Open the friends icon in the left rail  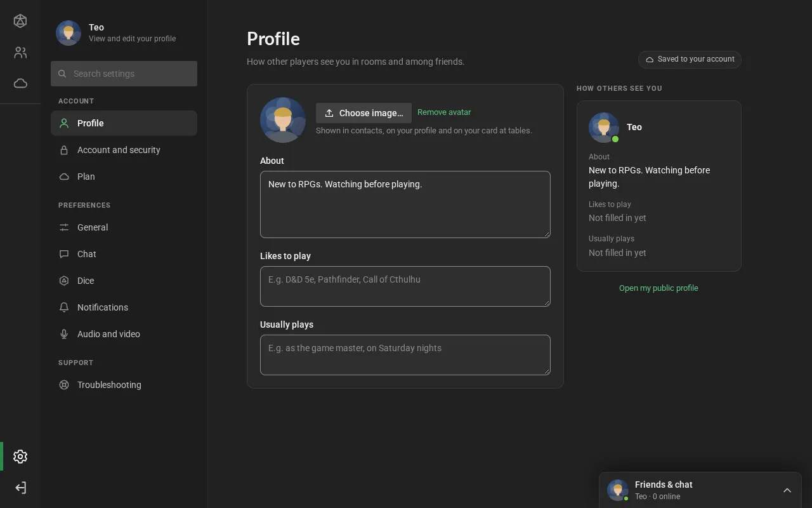[x=20, y=53]
